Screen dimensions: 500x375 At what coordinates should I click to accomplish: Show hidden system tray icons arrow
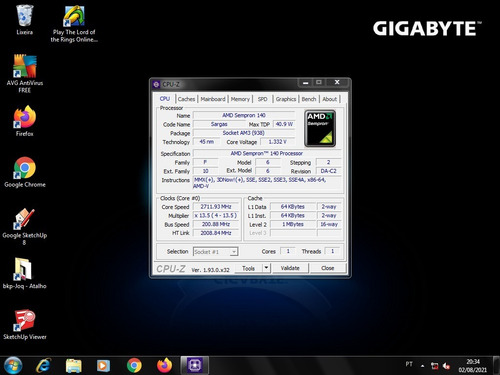click(422, 366)
